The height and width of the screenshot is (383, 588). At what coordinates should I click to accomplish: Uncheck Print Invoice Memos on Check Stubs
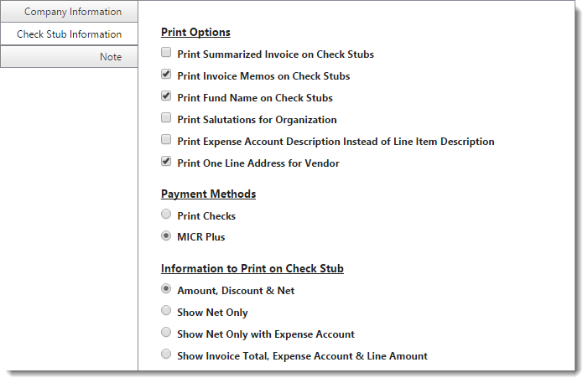point(166,75)
